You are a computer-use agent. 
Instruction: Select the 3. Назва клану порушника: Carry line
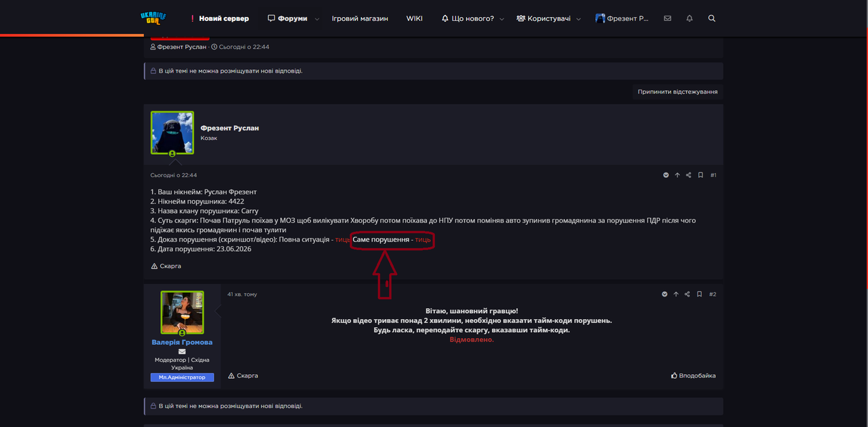tap(204, 211)
